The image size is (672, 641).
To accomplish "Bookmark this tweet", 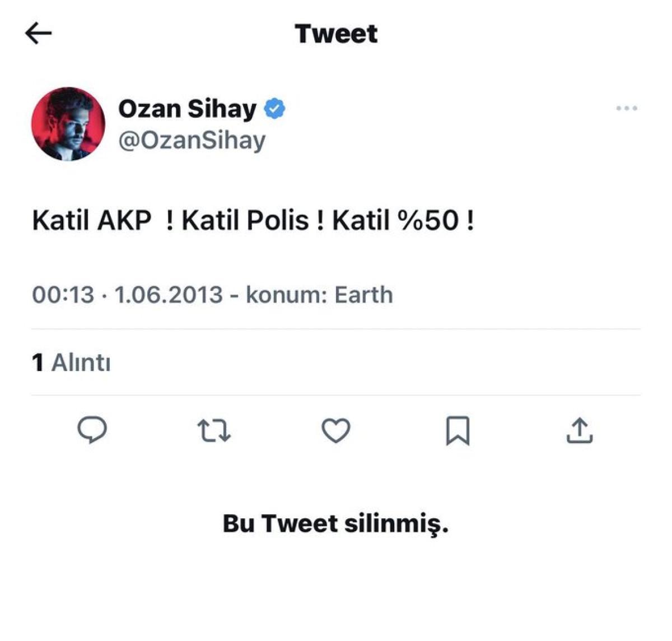I will pos(458,430).
